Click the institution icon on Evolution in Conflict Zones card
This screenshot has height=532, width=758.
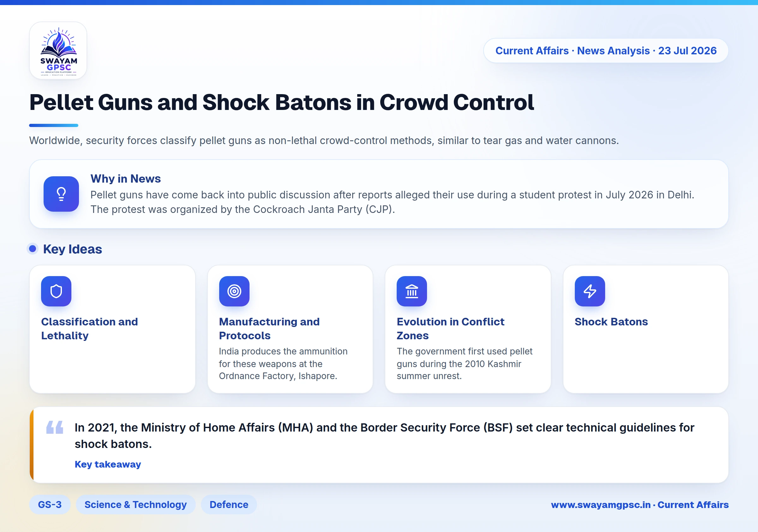pos(412,291)
